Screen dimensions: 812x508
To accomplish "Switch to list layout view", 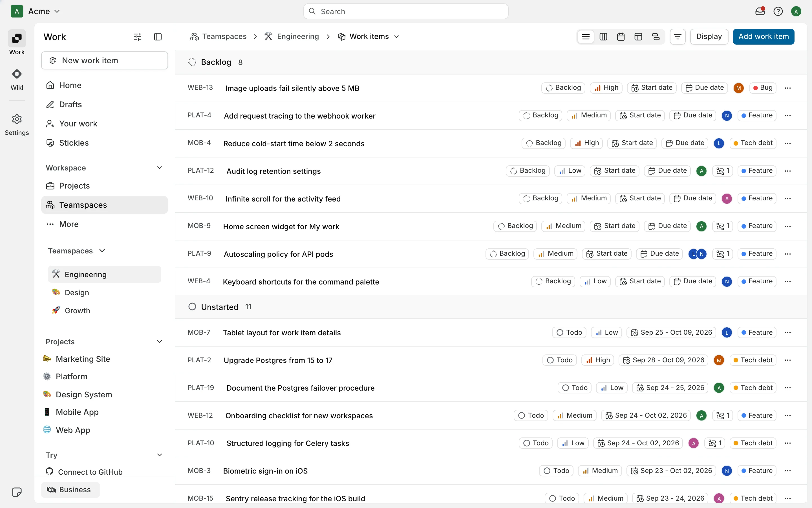I will [x=586, y=37].
